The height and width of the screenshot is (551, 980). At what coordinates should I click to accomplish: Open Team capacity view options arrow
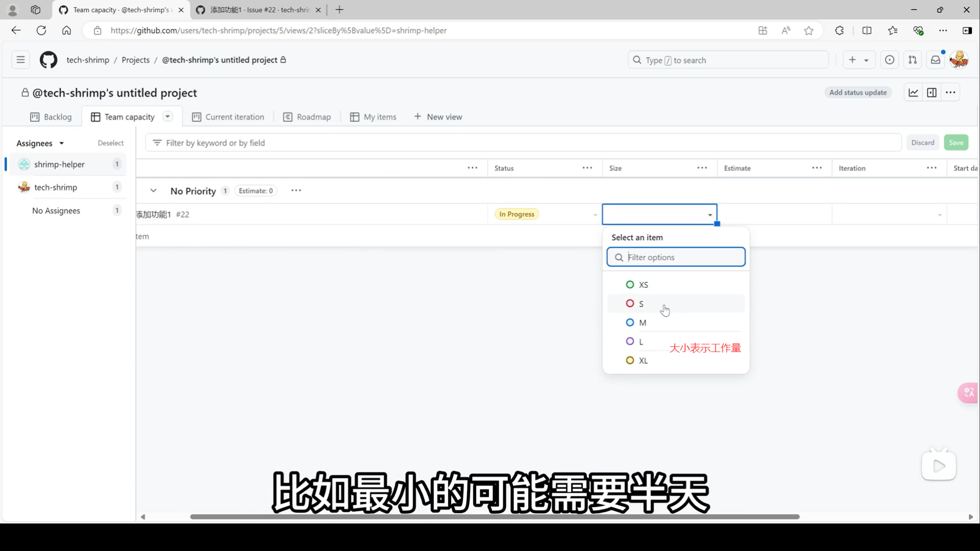[x=167, y=116]
